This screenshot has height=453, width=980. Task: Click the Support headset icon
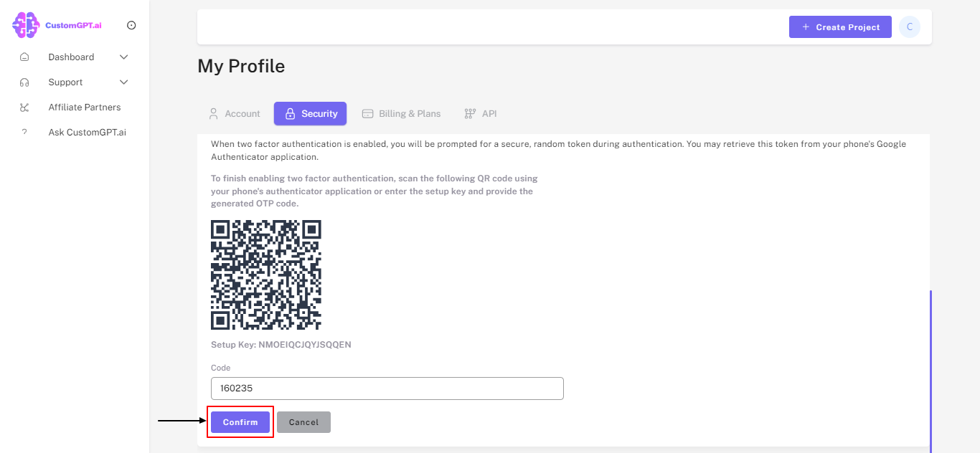(24, 82)
